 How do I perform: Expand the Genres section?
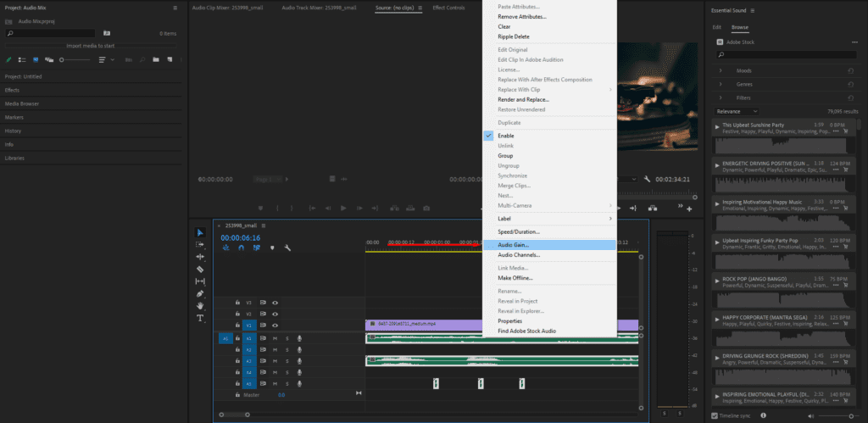(x=721, y=84)
